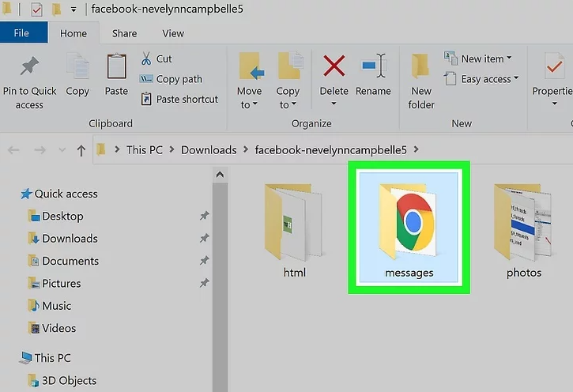Click the Properties icon
573x392 pixels.
tap(554, 66)
